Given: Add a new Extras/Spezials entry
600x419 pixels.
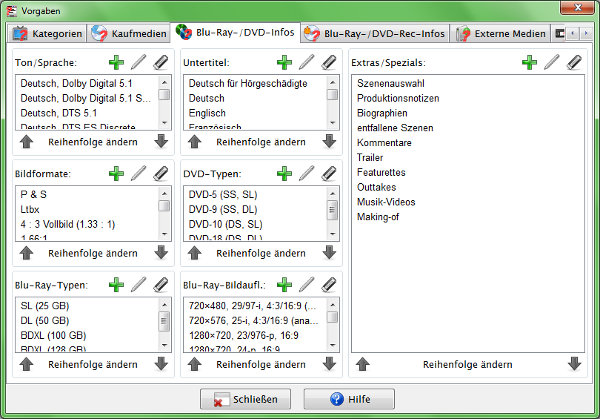Looking at the screenshot, I should tap(529, 63).
